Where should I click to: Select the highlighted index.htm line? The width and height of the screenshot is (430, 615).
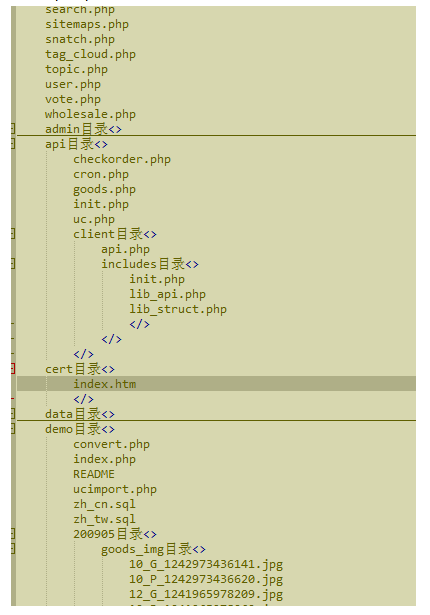216,384
